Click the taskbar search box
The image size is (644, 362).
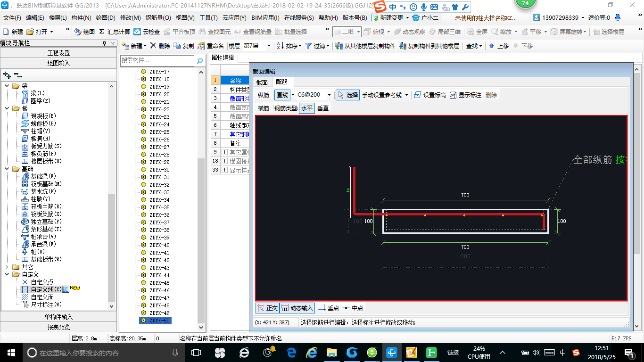click(103, 353)
